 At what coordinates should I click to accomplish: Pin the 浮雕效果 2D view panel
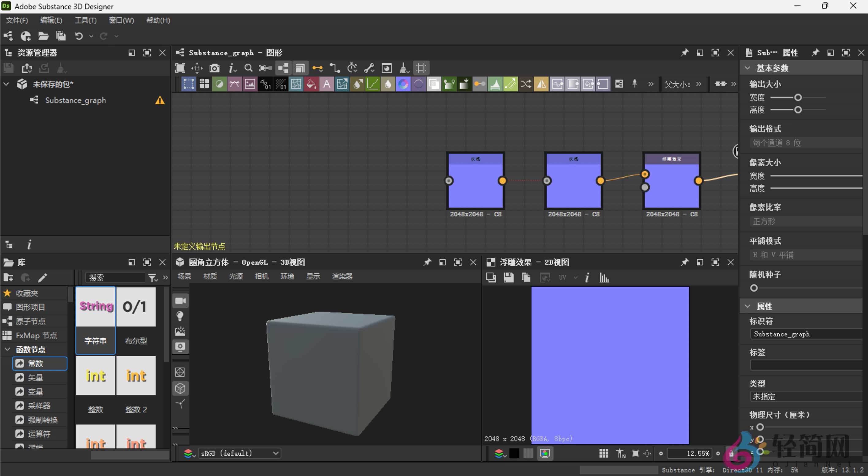click(x=685, y=262)
